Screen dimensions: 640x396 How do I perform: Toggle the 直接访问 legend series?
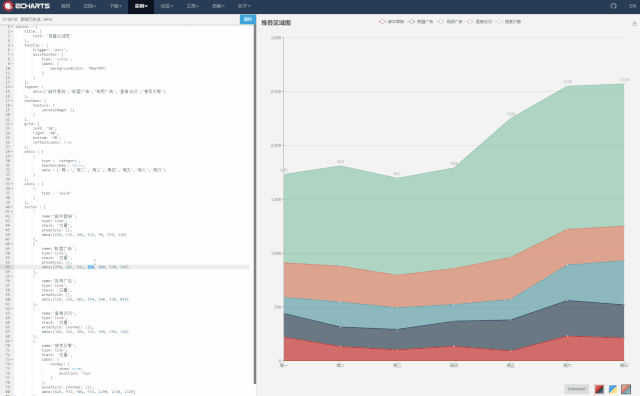point(479,22)
